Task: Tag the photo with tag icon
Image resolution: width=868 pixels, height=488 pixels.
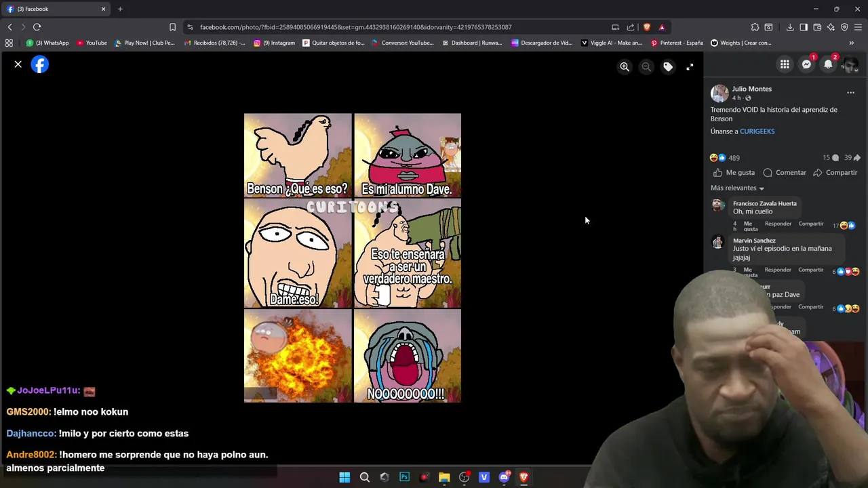Action: (668, 66)
